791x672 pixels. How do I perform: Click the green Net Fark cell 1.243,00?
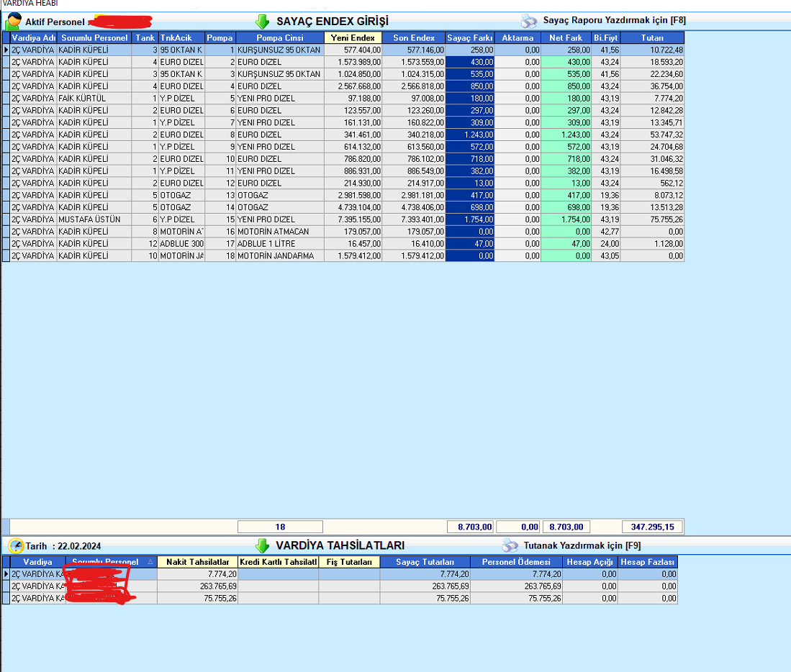pyautogui.click(x=565, y=135)
